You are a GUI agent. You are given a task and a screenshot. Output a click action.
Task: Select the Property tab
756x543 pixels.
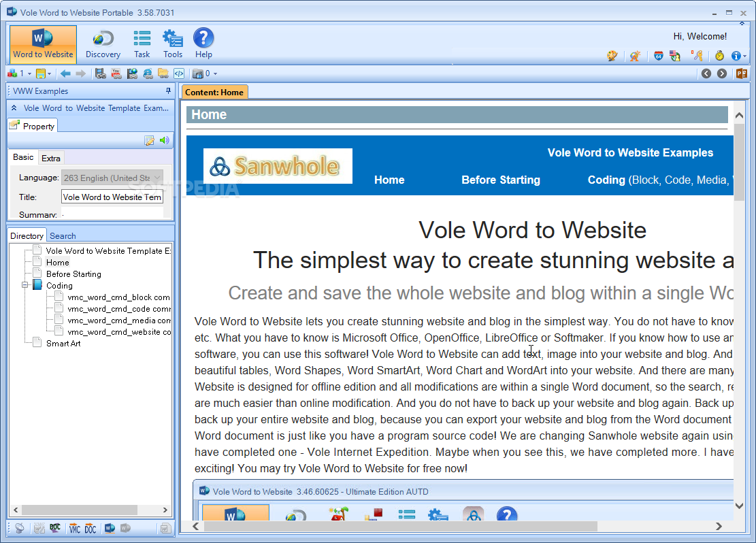[33, 126]
